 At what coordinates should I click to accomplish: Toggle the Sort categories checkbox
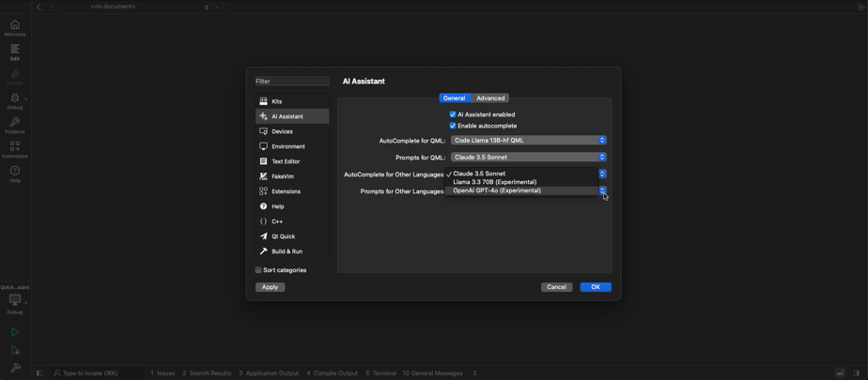point(258,270)
